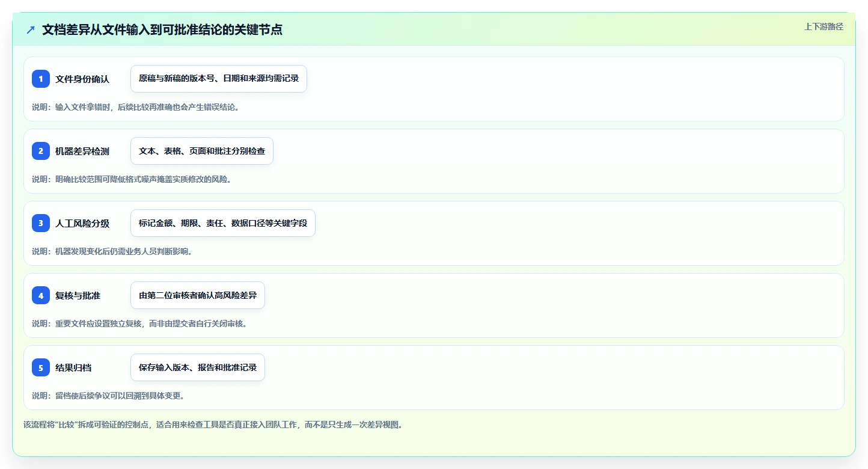Viewport: 868px width, 469px height.
Task: Select step number badge 5
Action: point(41,367)
